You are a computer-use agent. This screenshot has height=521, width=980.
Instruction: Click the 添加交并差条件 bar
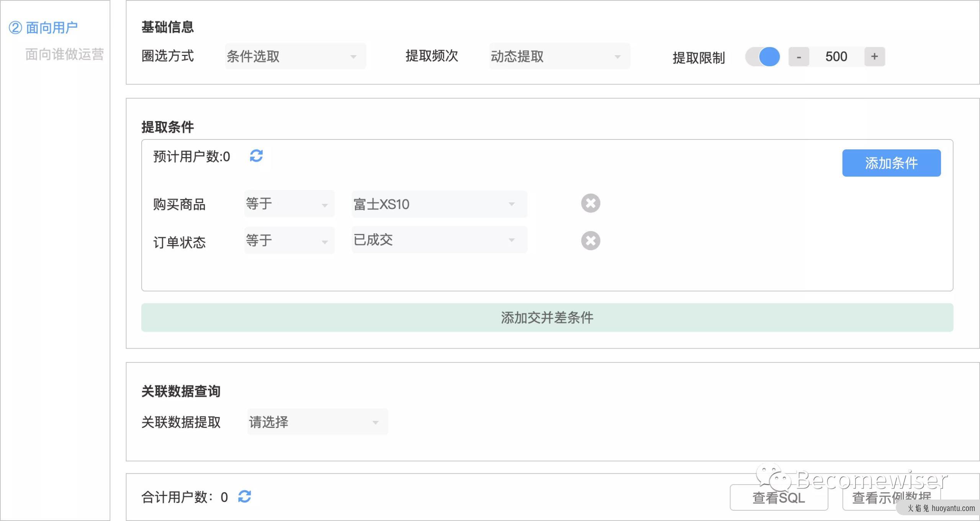[547, 318]
